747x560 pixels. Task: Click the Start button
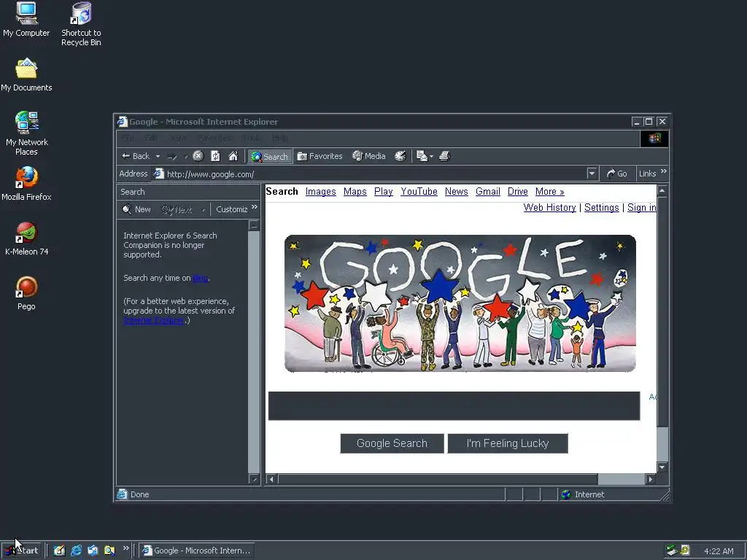point(22,551)
